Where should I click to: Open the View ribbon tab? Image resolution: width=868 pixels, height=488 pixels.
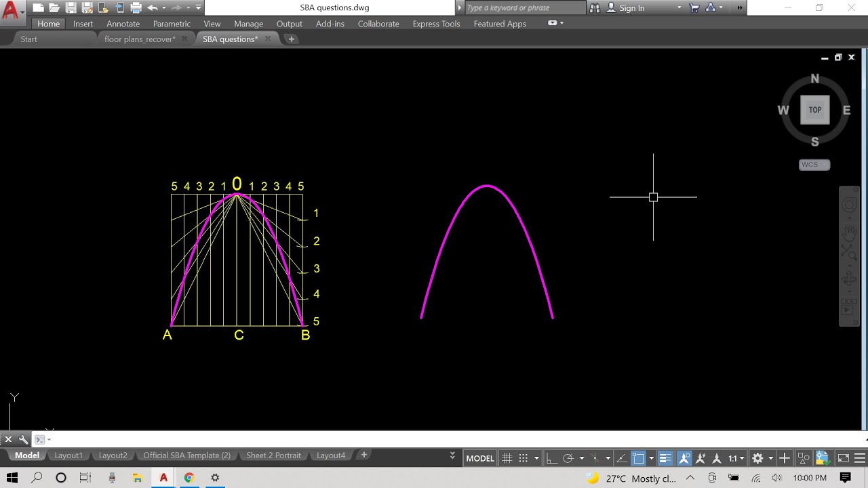[212, 24]
